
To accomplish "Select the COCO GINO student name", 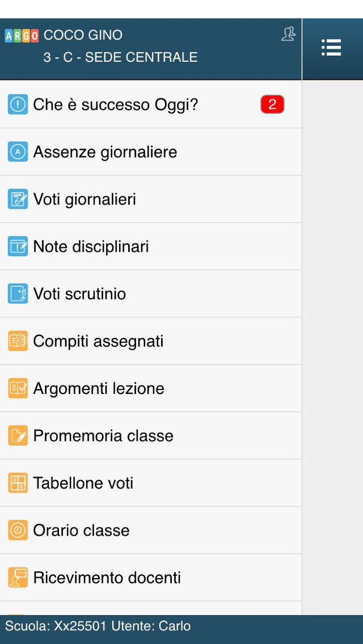I will point(83,35).
